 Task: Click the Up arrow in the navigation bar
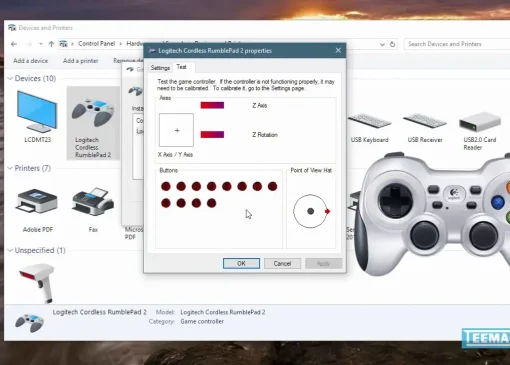pyautogui.click(x=51, y=44)
